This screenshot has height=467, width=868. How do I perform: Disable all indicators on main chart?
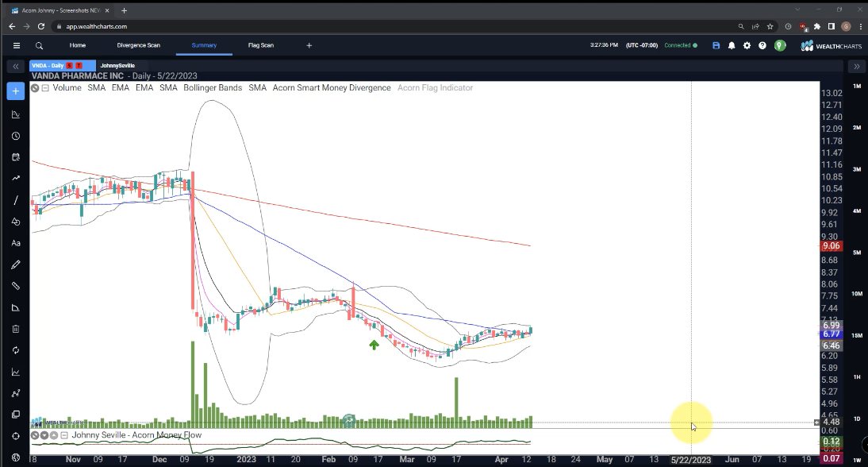click(35, 88)
